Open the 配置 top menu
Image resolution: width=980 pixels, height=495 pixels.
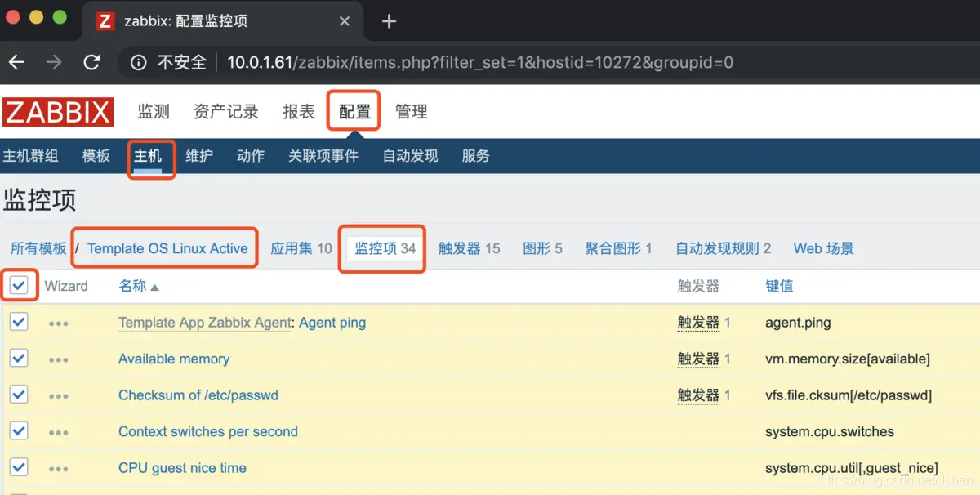point(354,112)
